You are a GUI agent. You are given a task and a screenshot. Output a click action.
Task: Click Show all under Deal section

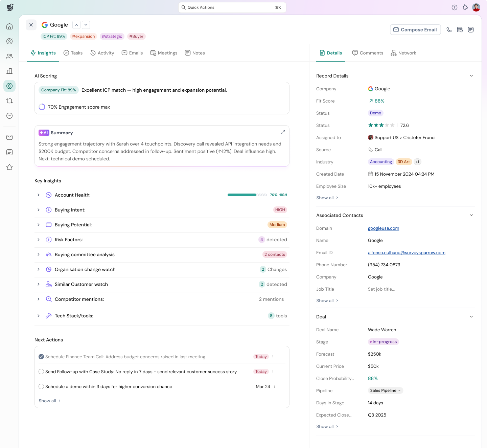327,426
